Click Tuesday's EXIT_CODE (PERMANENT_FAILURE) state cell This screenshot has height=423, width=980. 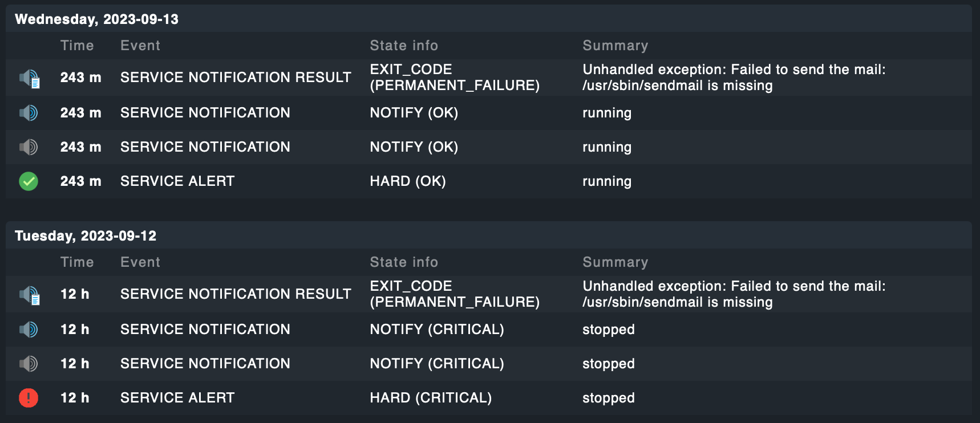[454, 294]
